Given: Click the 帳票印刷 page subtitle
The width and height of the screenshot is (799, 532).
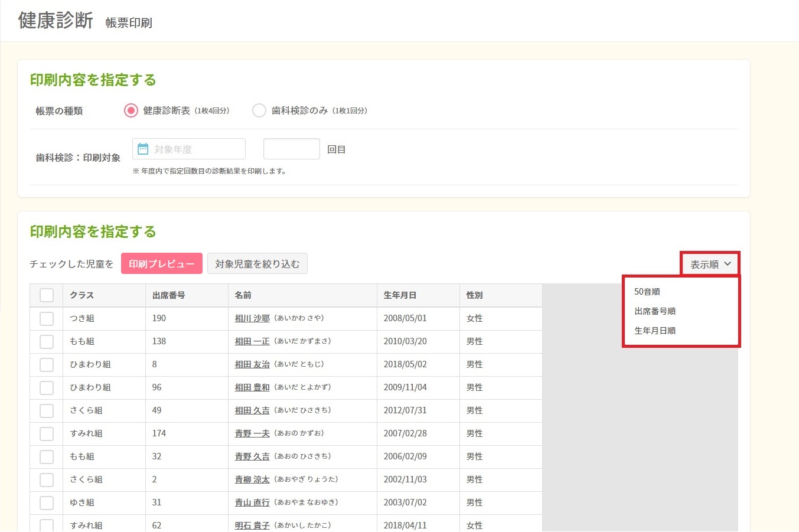Looking at the screenshot, I should click(x=129, y=23).
